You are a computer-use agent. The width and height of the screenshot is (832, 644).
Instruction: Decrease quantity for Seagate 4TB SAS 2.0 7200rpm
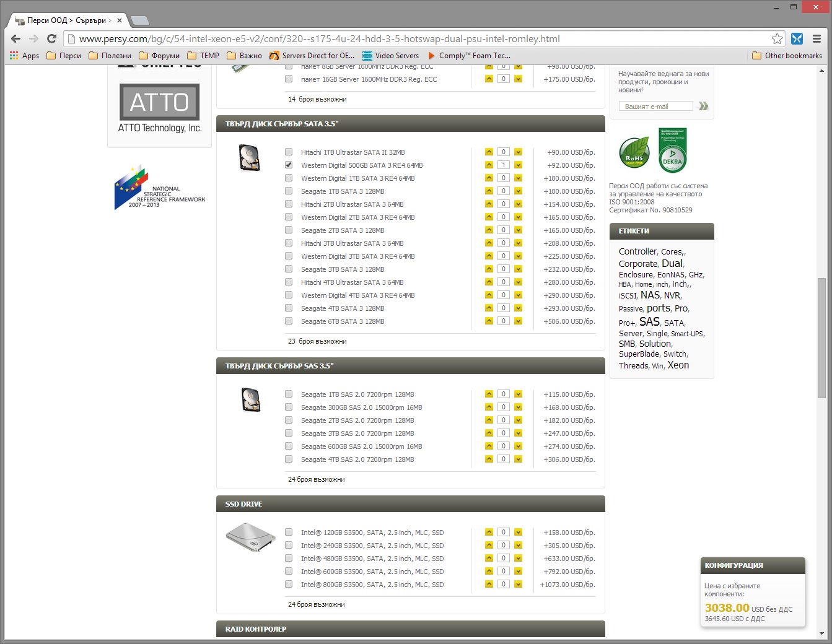click(x=518, y=459)
